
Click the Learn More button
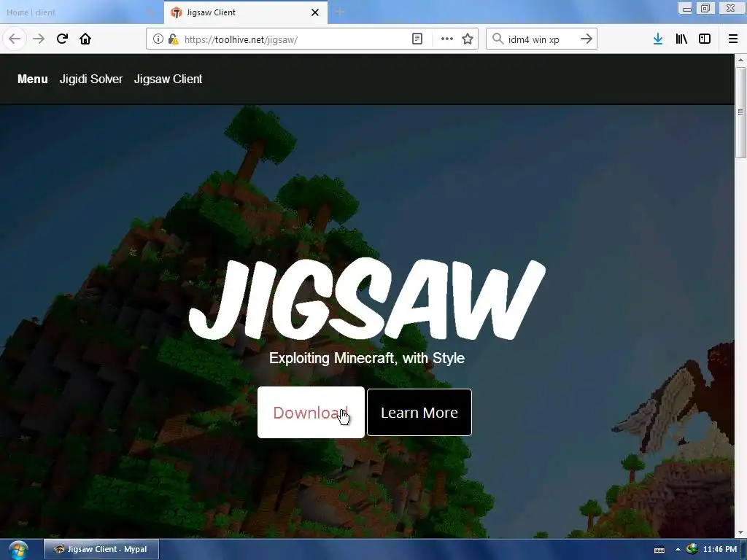pyautogui.click(x=419, y=413)
